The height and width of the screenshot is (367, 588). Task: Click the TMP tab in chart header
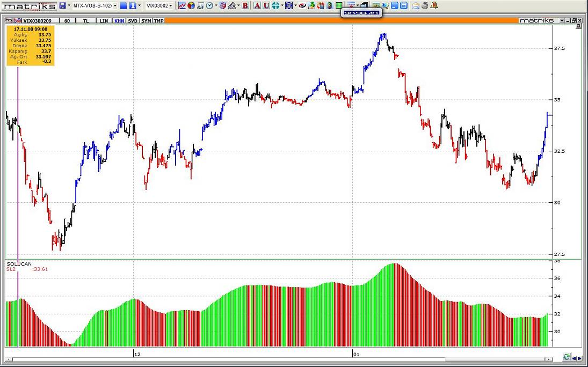click(x=158, y=20)
